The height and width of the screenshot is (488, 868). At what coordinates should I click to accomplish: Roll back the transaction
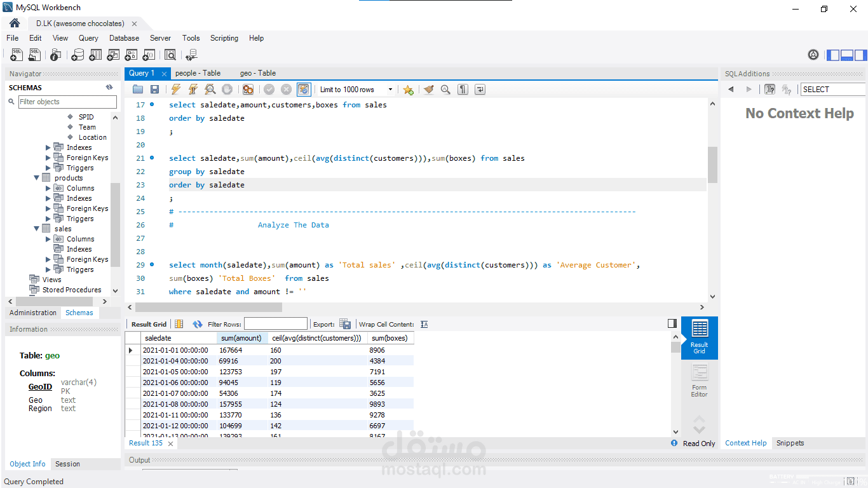pyautogui.click(x=286, y=90)
